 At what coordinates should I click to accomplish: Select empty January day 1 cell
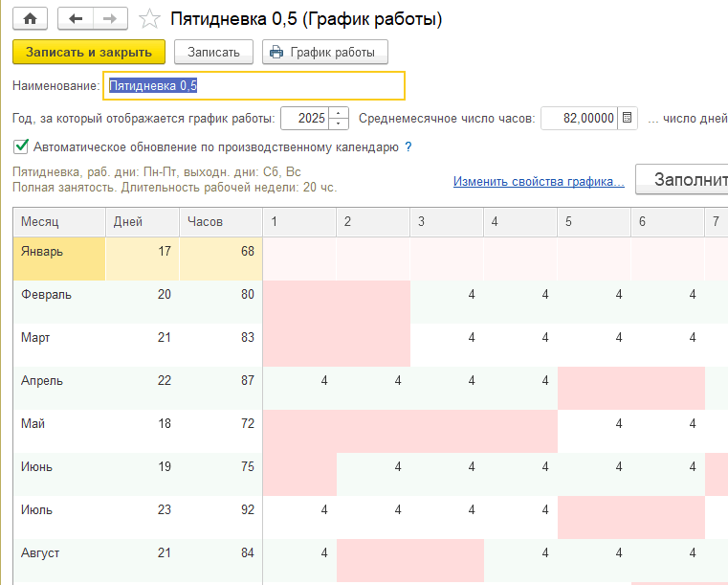coord(299,259)
